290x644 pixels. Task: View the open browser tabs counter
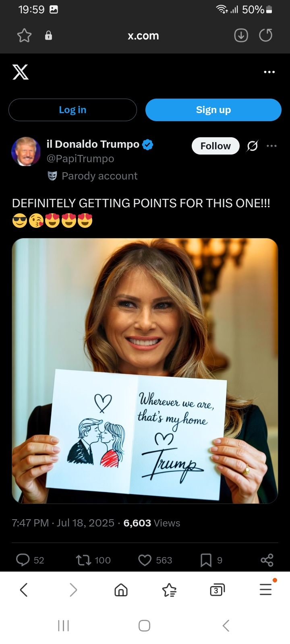(217, 590)
